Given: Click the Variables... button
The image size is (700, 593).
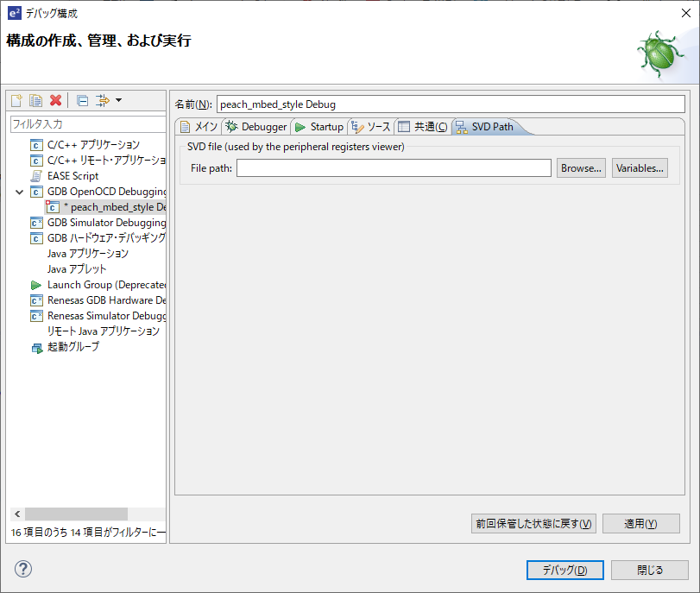Looking at the screenshot, I should [x=640, y=168].
